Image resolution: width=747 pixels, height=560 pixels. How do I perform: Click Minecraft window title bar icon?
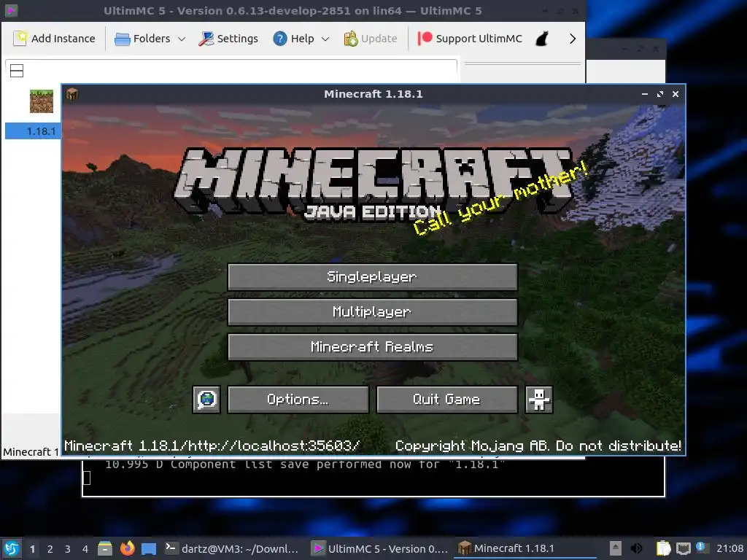(x=72, y=94)
